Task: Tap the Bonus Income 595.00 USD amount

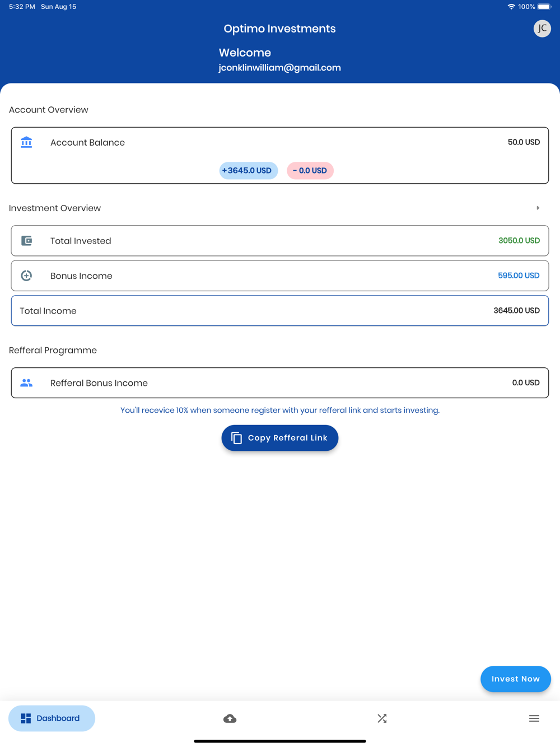Action: (519, 276)
